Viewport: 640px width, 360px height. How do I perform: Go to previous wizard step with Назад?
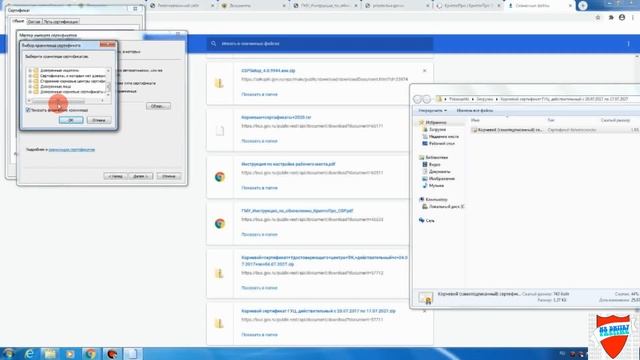[x=116, y=176]
